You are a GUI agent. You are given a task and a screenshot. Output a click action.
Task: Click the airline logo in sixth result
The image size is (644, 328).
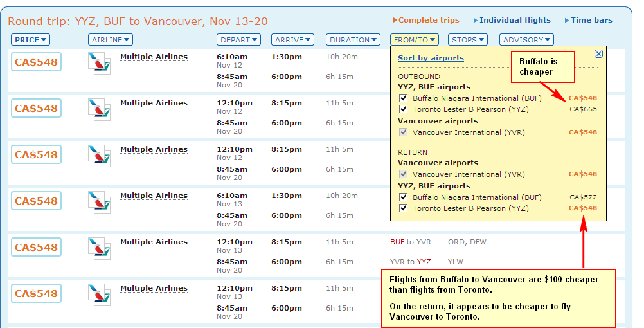[x=100, y=295]
